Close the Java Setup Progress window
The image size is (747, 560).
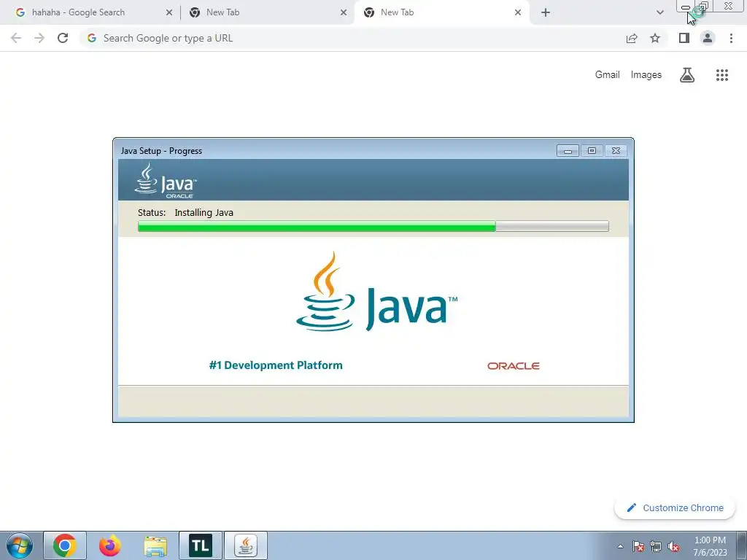tap(616, 151)
